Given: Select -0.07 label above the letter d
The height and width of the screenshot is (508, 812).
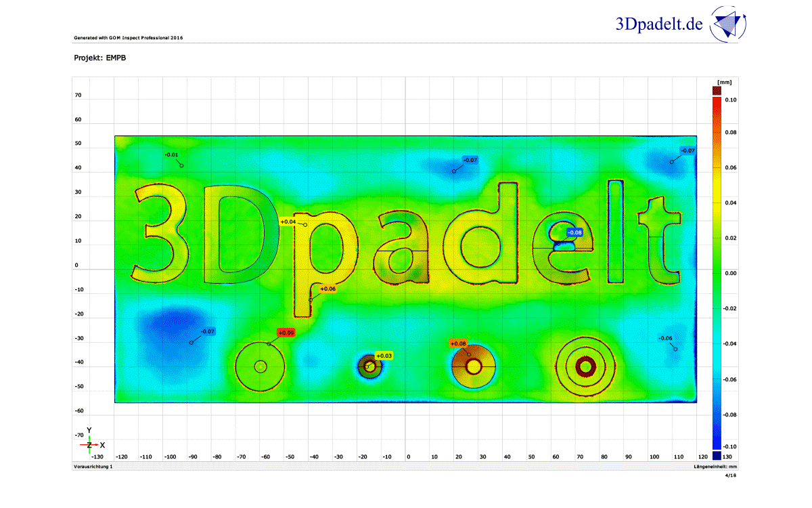Looking at the screenshot, I should 470,160.
